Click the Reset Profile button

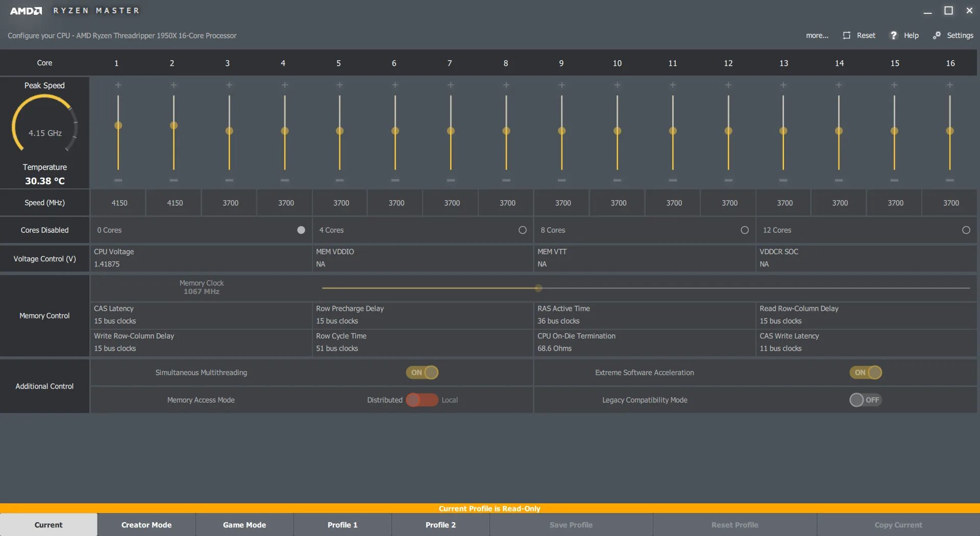735,525
